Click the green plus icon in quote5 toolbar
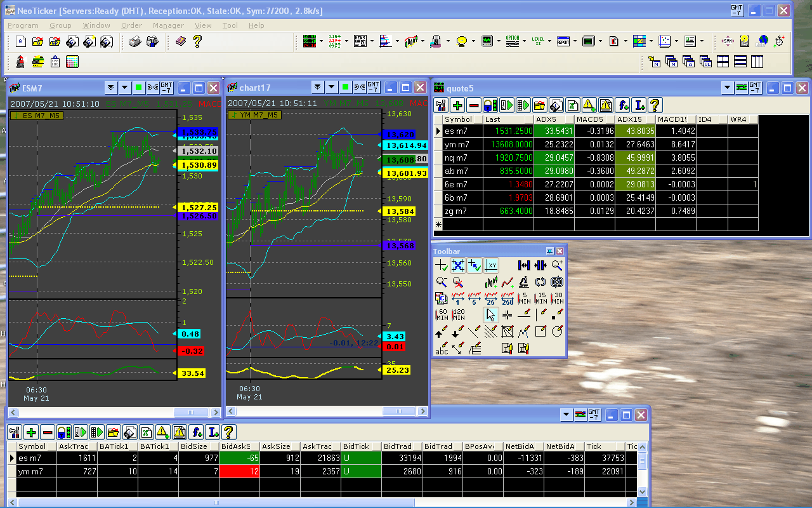The image size is (812, 508). coord(457,105)
